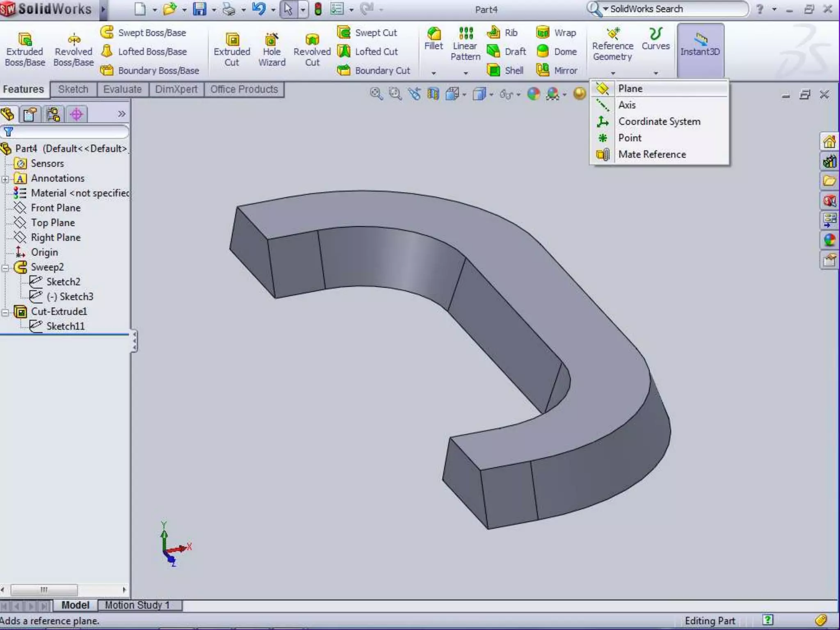The image size is (840, 630).
Task: Open the PropertyManager panel tab
Action: point(30,114)
